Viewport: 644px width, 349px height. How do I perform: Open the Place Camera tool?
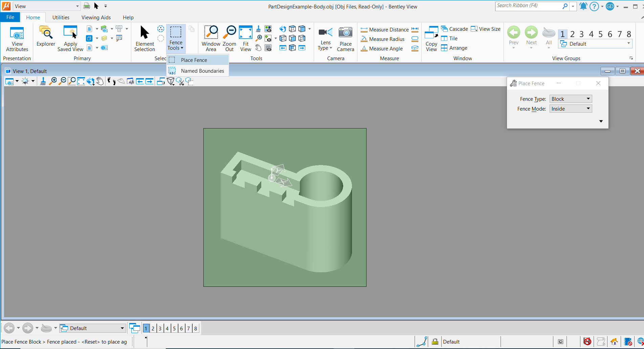(x=345, y=38)
